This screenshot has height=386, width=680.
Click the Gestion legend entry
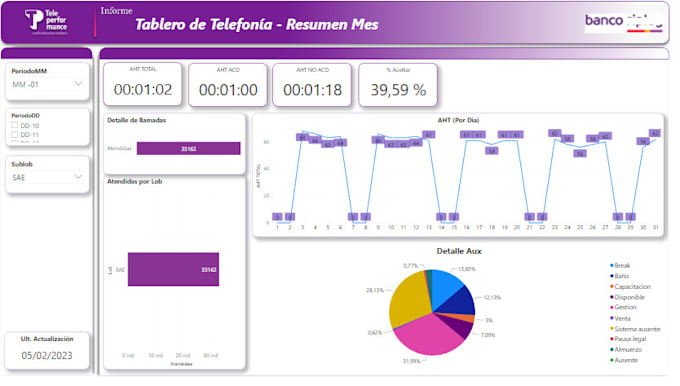[623, 307]
